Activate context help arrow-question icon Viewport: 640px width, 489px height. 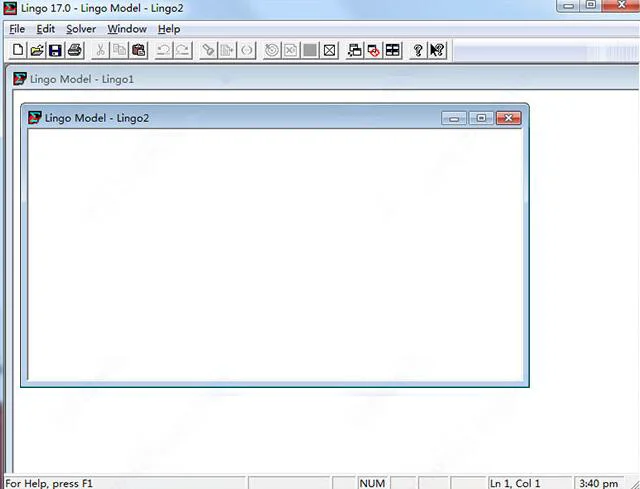click(437, 50)
